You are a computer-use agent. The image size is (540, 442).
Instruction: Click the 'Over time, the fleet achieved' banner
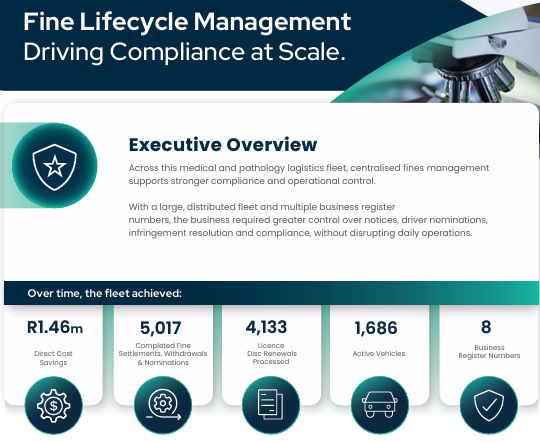click(x=271, y=293)
